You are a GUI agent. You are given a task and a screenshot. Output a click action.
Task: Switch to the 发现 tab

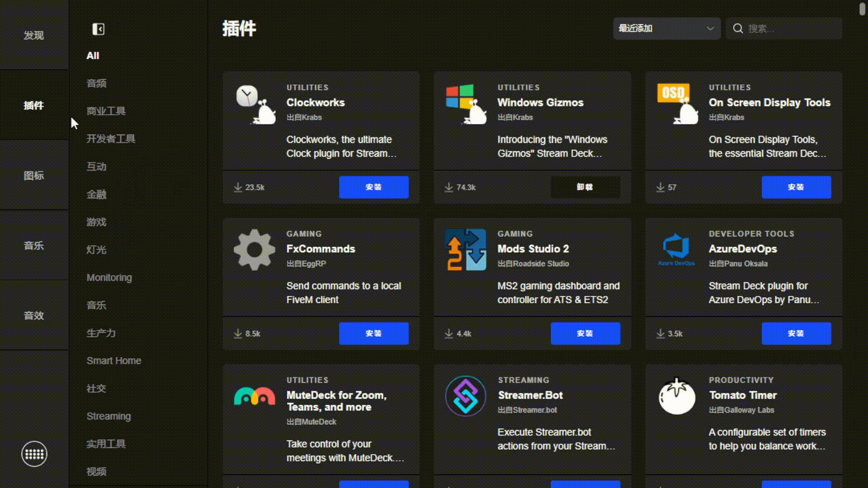34,35
